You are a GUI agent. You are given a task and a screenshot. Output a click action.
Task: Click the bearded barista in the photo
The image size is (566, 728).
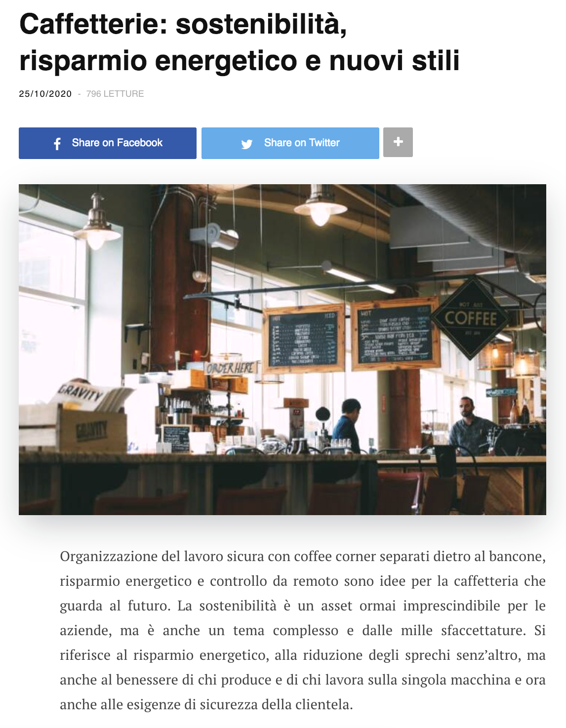point(469,426)
